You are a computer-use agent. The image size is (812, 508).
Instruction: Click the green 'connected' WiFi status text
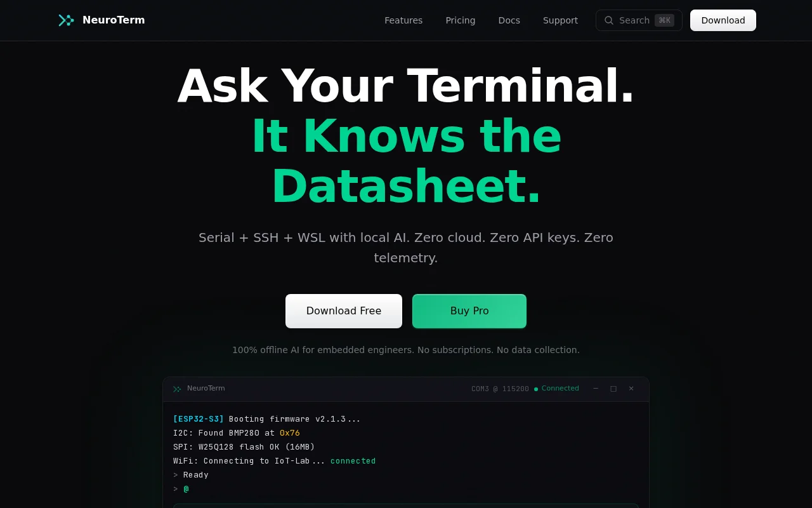click(353, 461)
